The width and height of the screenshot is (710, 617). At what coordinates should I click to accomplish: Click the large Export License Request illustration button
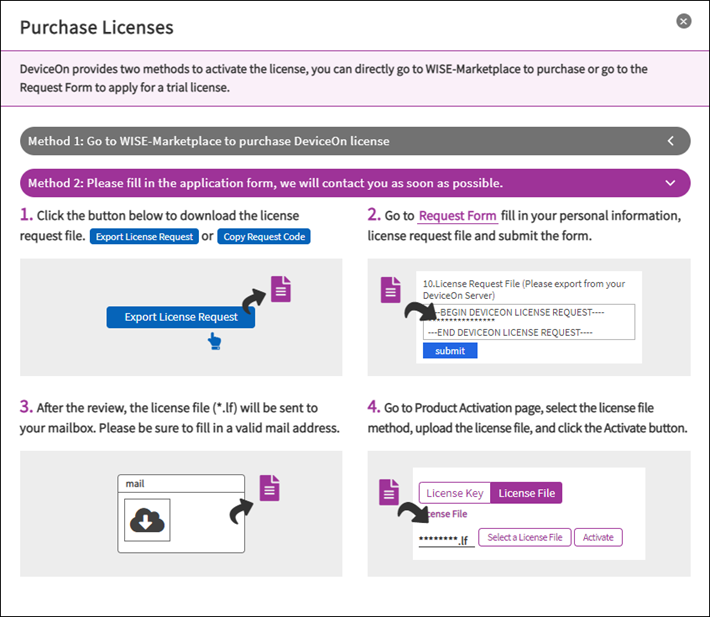click(181, 317)
